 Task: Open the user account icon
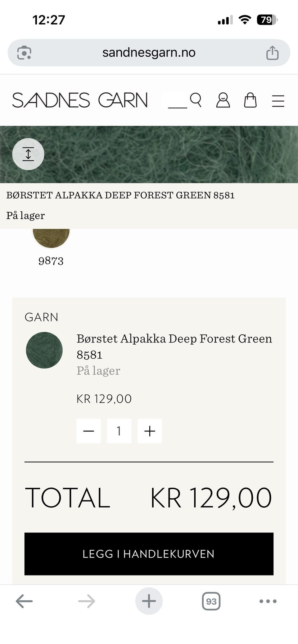tap(223, 100)
